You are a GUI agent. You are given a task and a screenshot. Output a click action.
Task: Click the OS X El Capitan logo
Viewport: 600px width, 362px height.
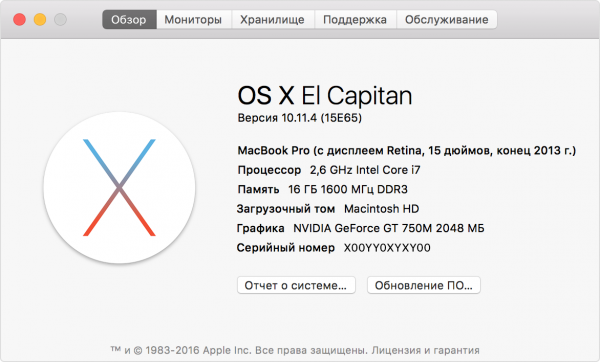[x=119, y=188]
